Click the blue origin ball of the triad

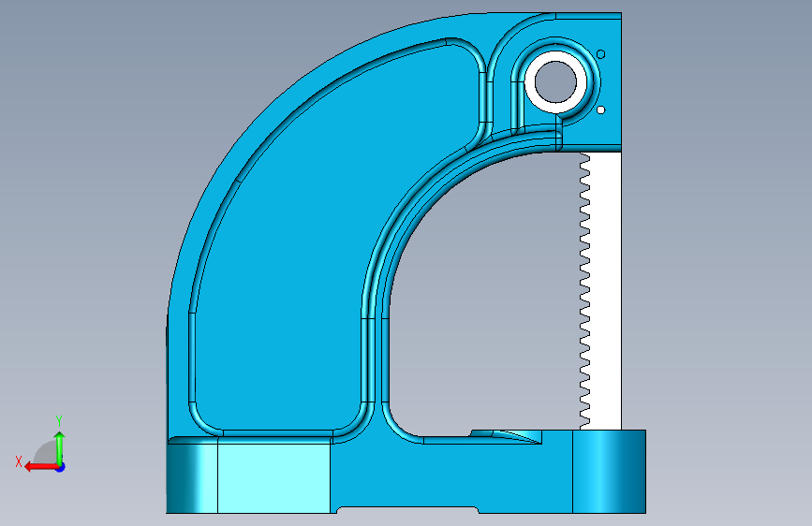click(61, 467)
